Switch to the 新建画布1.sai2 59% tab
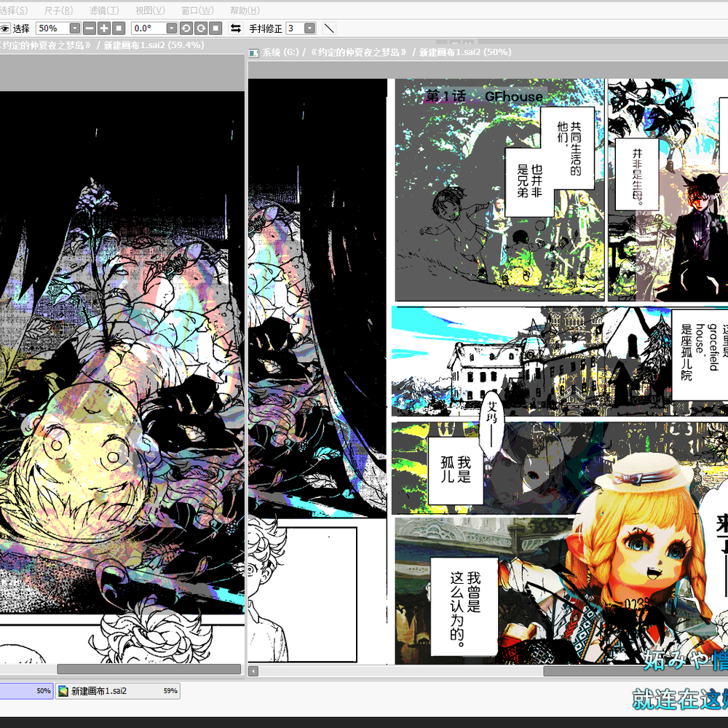728x728 pixels. [x=118, y=691]
